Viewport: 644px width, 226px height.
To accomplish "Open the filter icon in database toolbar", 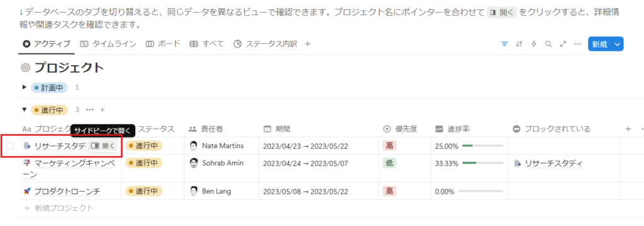I will (504, 44).
